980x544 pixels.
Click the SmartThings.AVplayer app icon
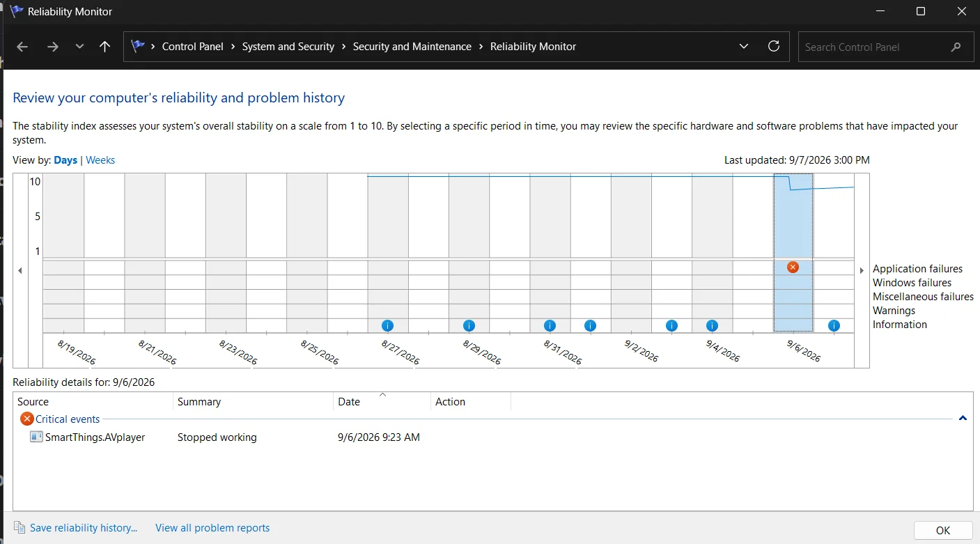[36, 437]
